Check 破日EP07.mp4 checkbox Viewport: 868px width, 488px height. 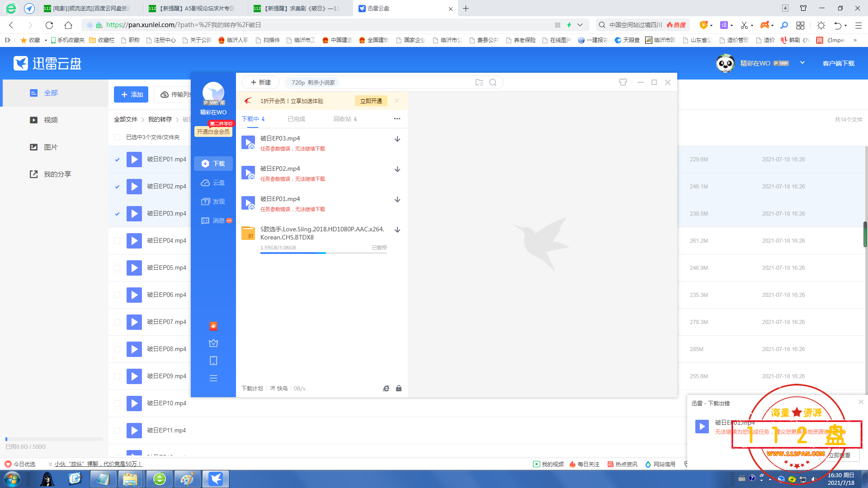(117, 322)
